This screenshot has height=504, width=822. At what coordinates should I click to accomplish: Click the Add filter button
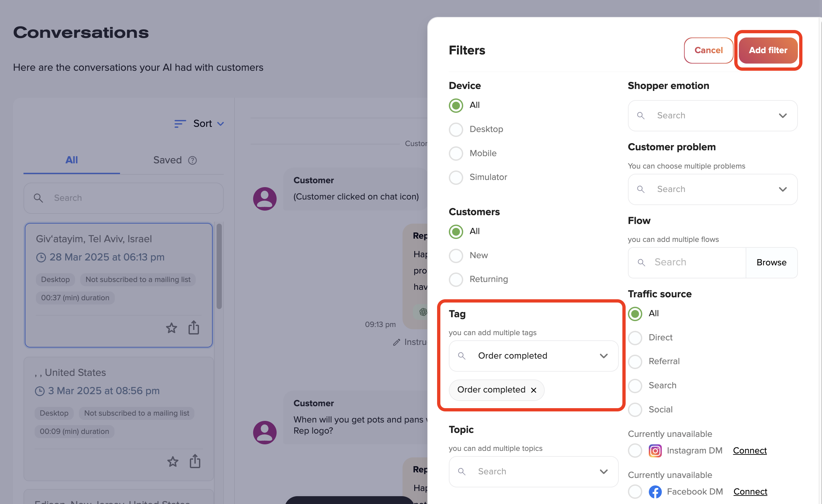(768, 50)
